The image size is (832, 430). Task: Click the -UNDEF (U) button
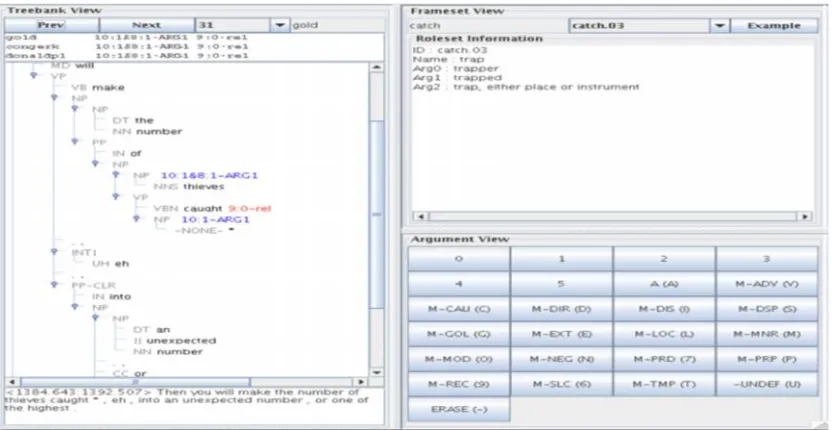pos(767,384)
